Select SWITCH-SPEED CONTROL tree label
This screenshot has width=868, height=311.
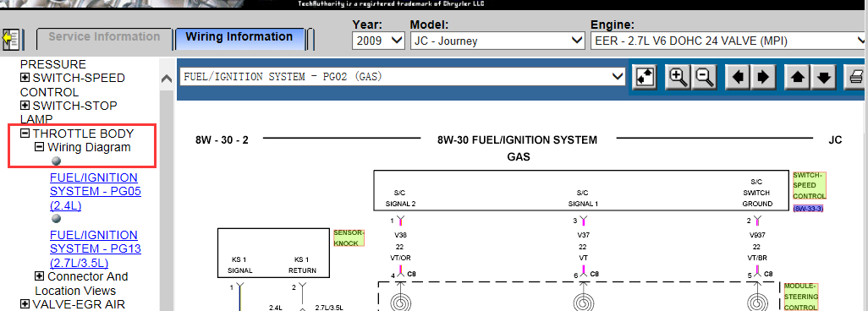coord(73,85)
